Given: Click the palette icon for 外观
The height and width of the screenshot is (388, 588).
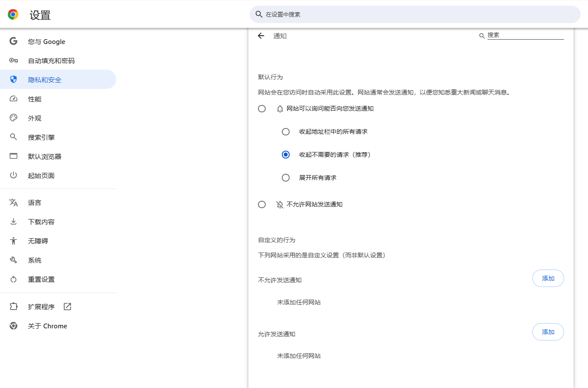Looking at the screenshot, I should coord(13,118).
